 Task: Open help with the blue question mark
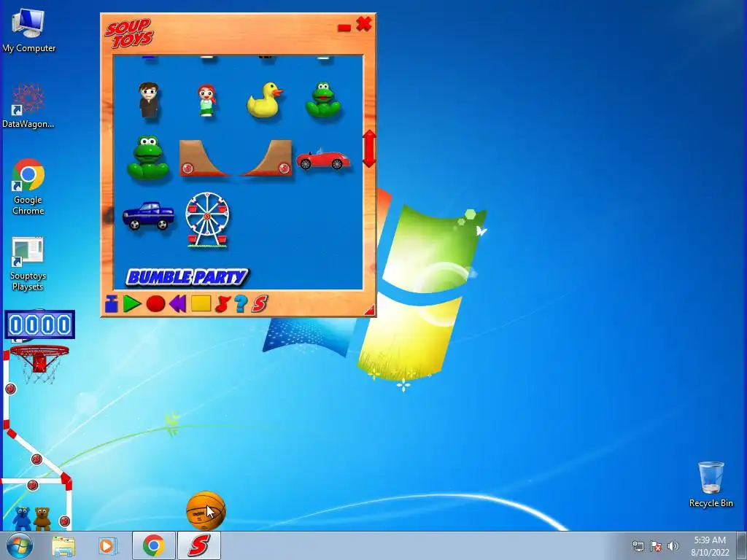coord(241,303)
